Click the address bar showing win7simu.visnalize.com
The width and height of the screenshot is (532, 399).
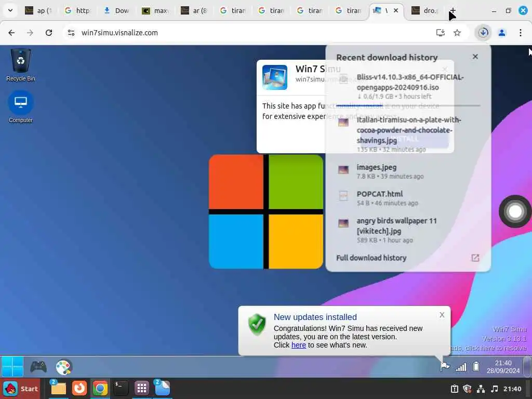(x=251, y=33)
